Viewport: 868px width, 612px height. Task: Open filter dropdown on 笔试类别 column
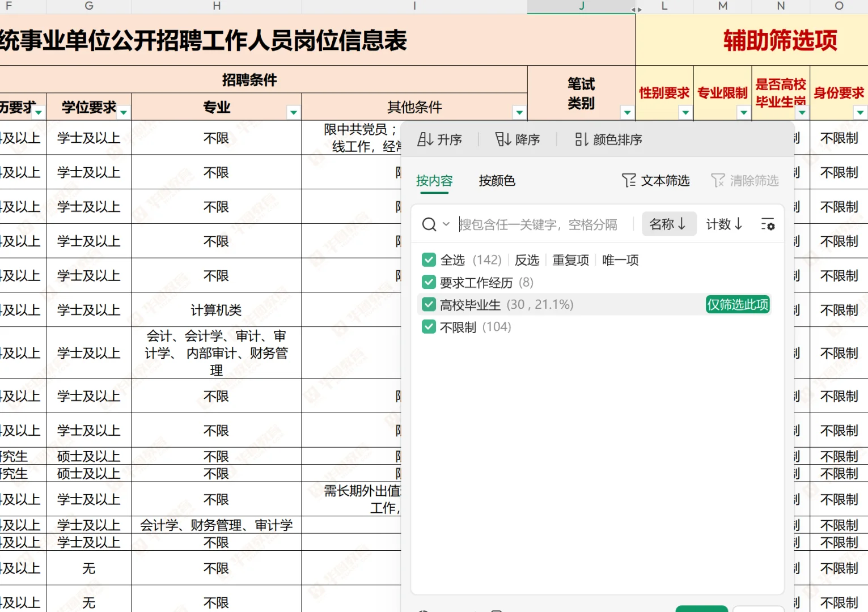pos(627,113)
